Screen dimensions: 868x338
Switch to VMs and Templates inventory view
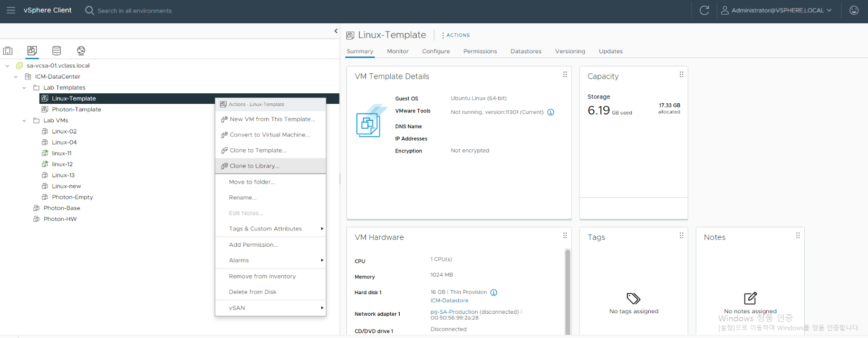pos(32,51)
